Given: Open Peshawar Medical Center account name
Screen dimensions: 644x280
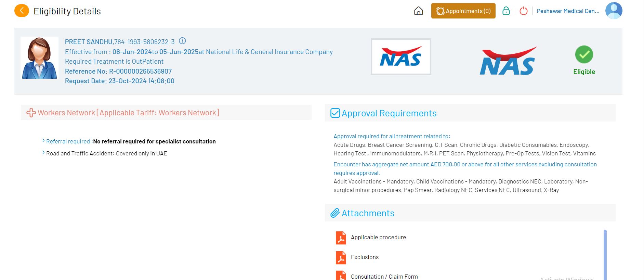Looking at the screenshot, I should (x=568, y=11).
